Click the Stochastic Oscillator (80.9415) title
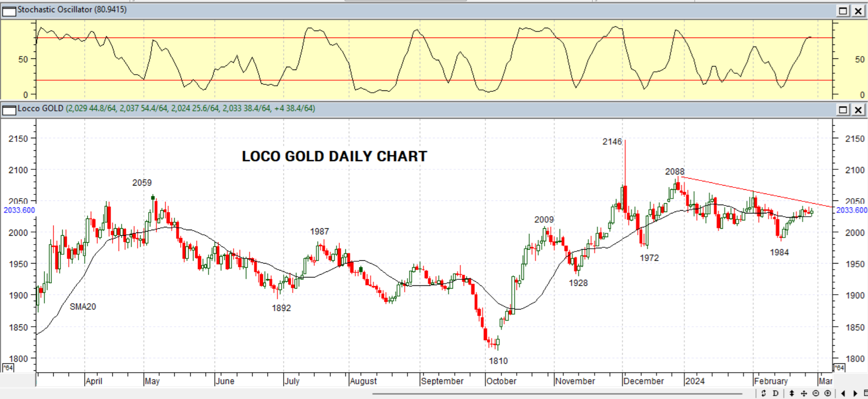This screenshot has height=399, width=868. [72, 9]
